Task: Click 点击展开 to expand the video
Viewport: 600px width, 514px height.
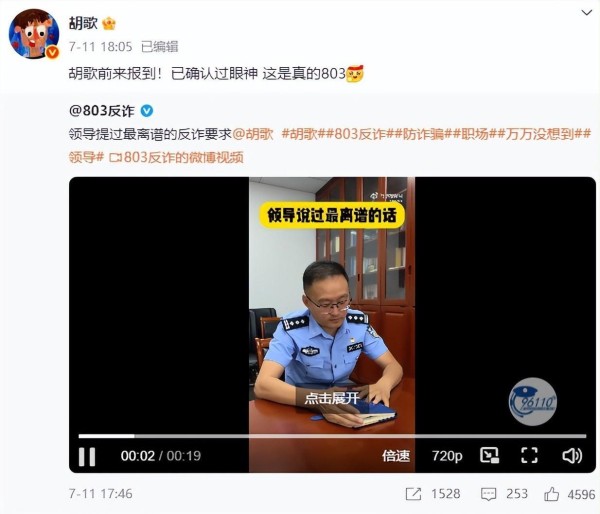Action: point(332,398)
